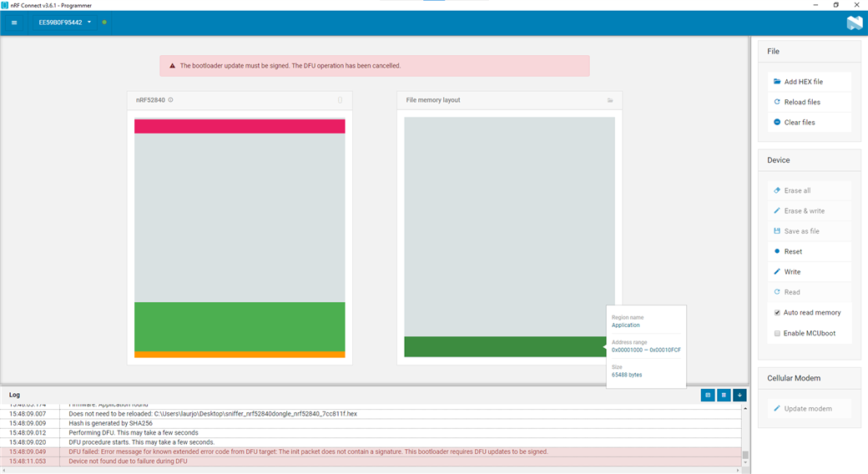Select Clear files option

[x=799, y=123]
